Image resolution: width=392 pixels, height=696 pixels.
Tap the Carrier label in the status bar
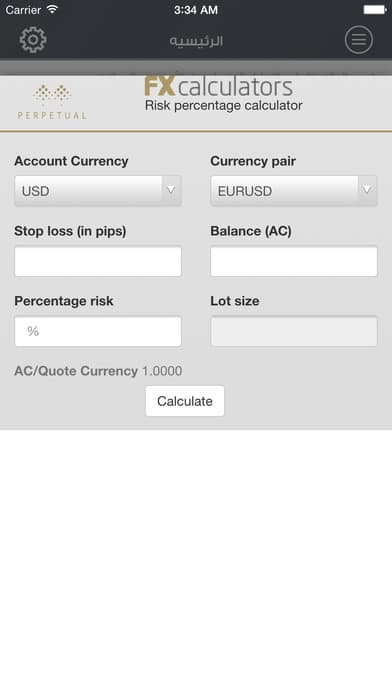[x=24, y=9]
